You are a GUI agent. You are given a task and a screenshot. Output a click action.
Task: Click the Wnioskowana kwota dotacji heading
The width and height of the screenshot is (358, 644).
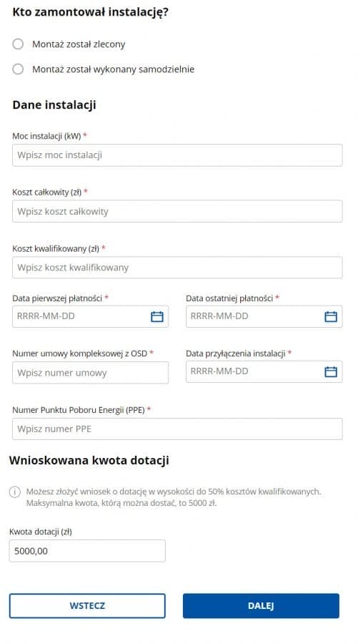(89, 460)
